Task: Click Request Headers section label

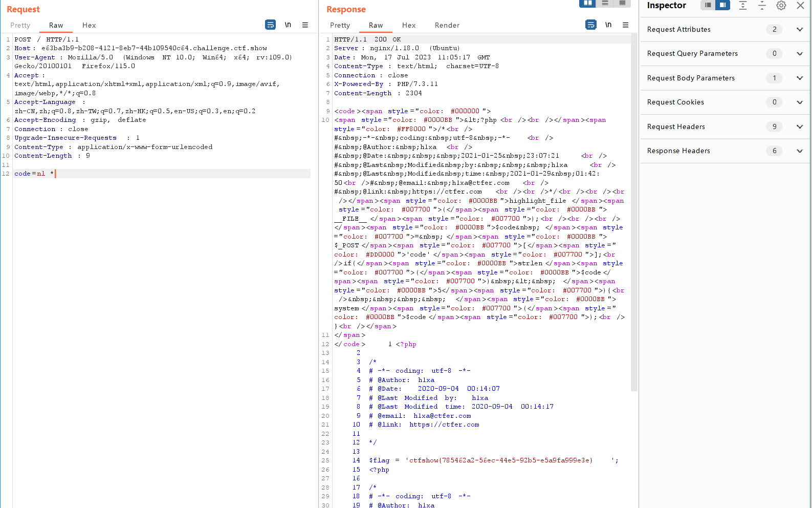Action: (x=676, y=126)
